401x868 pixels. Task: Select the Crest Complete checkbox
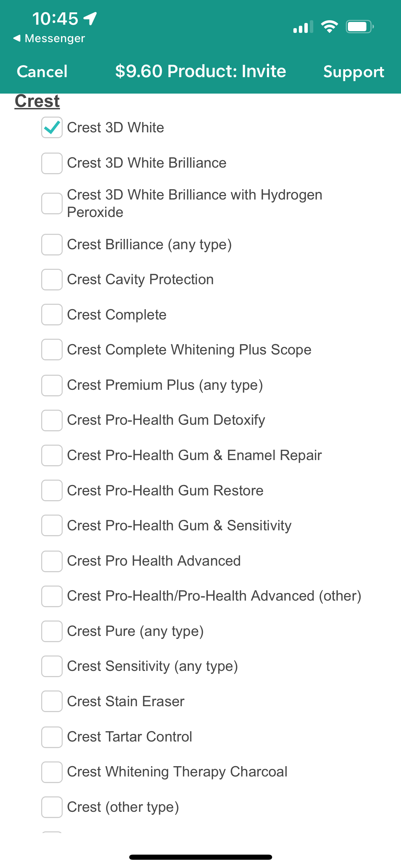(52, 314)
